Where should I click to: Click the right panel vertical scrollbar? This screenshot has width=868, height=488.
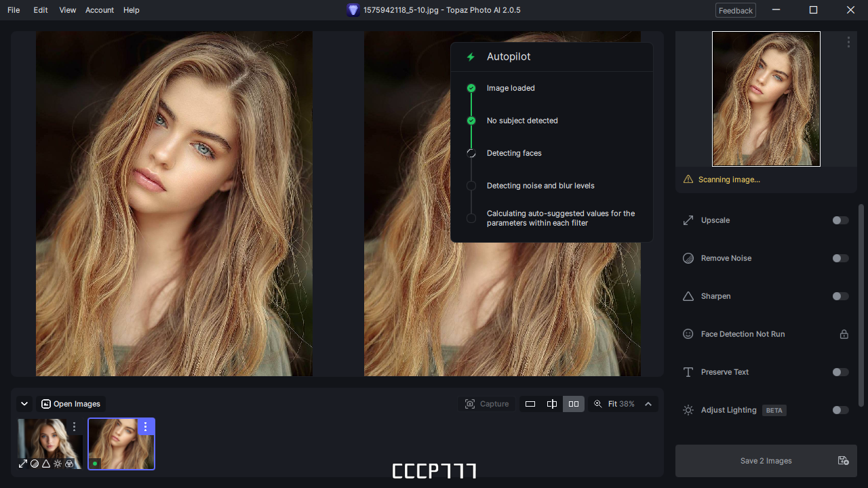[862, 305]
